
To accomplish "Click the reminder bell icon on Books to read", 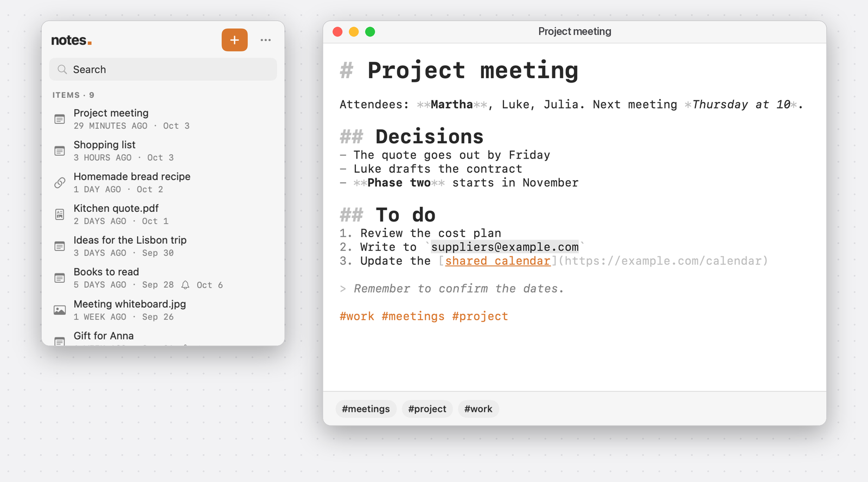I will (186, 285).
